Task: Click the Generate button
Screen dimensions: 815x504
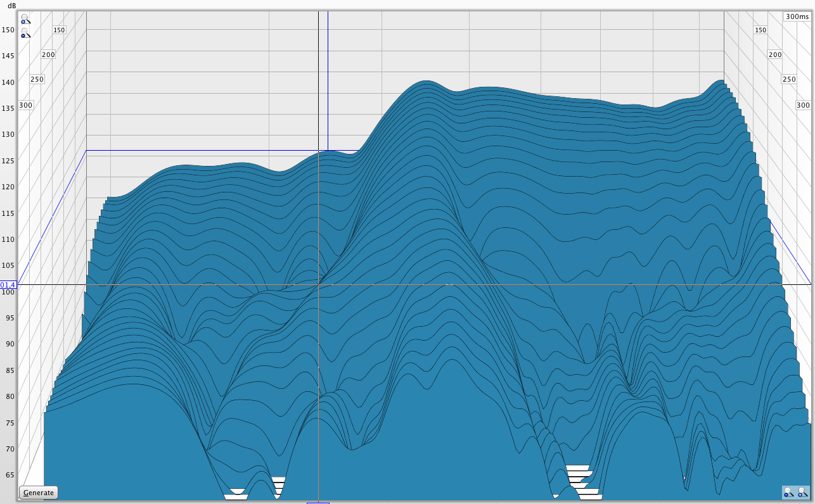Action: tap(39, 493)
